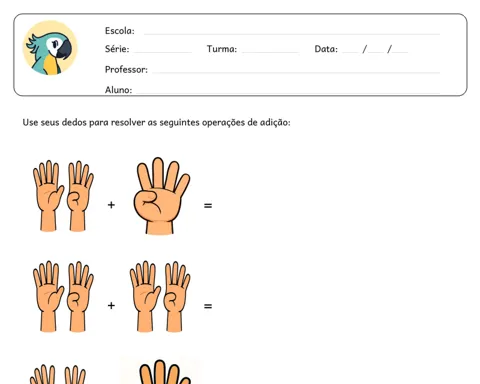Click the equals sign in the second equation
The height and width of the screenshot is (384, 480).
pos(208,306)
